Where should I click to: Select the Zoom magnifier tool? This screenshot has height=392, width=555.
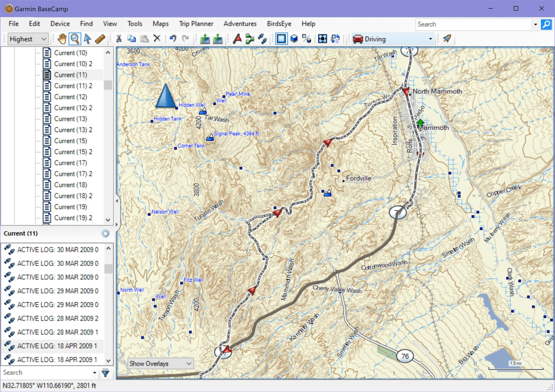[x=75, y=39]
